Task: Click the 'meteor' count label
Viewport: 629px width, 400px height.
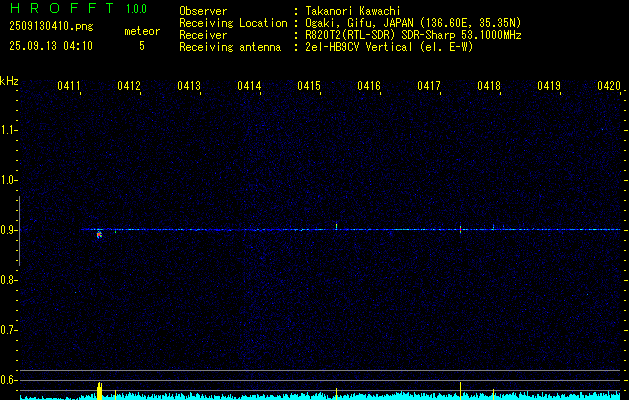Action: (142, 31)
